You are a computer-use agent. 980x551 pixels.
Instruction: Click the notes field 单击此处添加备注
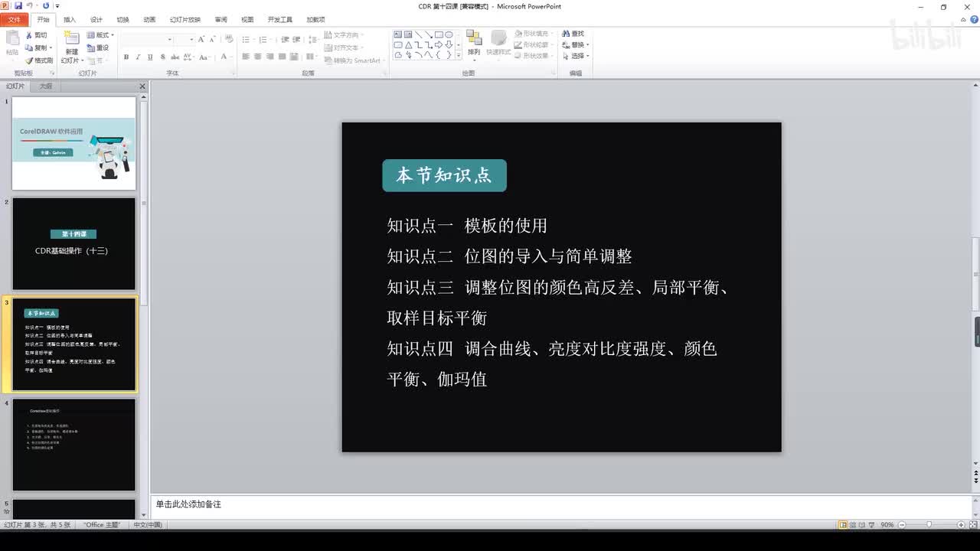(x=560, y=507)
